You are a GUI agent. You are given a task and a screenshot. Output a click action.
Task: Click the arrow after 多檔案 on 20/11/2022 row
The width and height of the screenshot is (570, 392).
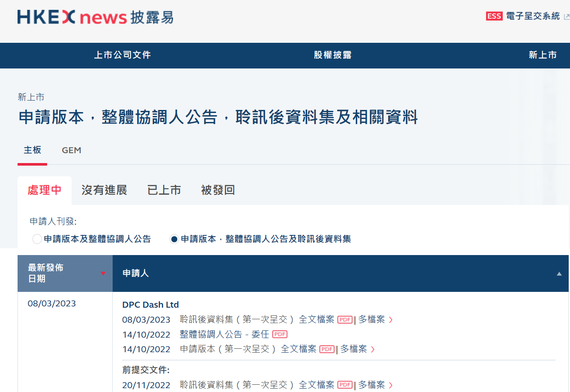coord(391,385)
